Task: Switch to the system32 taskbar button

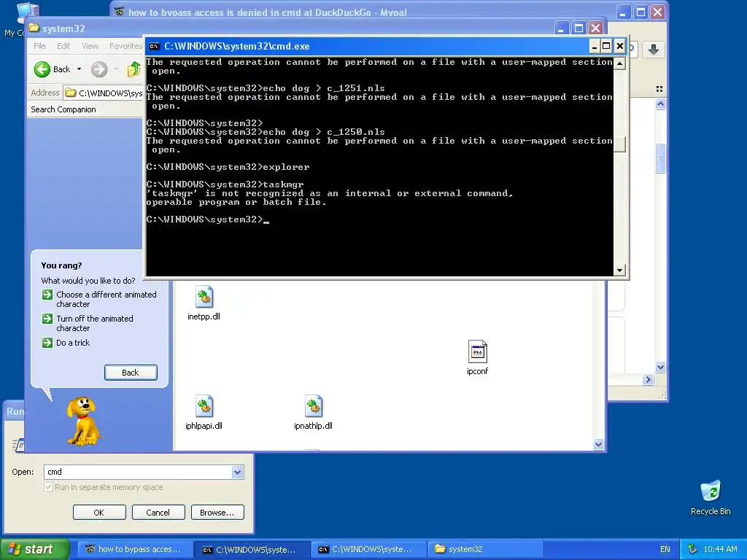Action: point(484,549)
